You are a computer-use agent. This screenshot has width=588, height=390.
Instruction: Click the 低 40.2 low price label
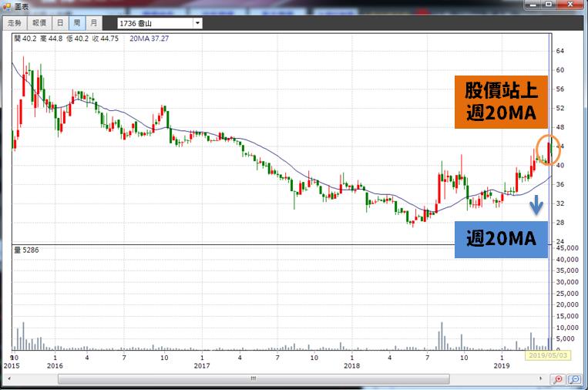pyautogui.click(x=78, y=39)
